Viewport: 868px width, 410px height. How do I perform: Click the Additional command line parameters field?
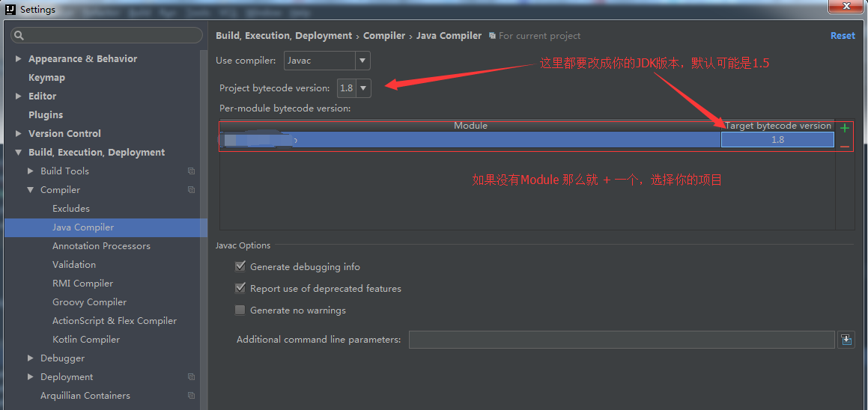621,340
